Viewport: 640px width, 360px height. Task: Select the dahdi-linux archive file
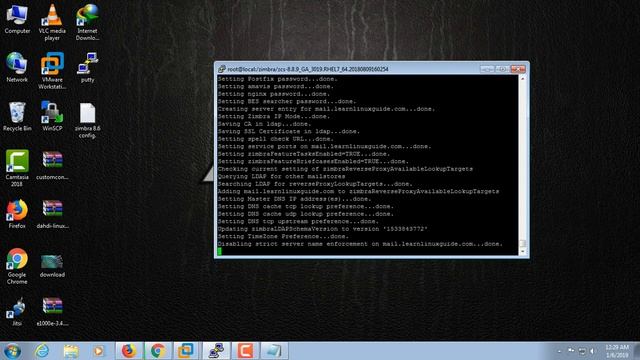tap(52, 213)
